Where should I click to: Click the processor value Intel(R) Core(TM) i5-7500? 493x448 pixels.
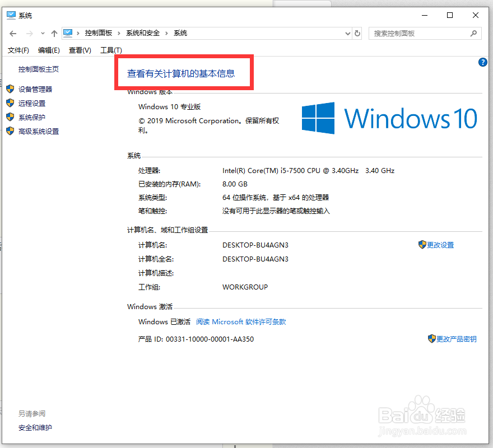coord(309,171)
